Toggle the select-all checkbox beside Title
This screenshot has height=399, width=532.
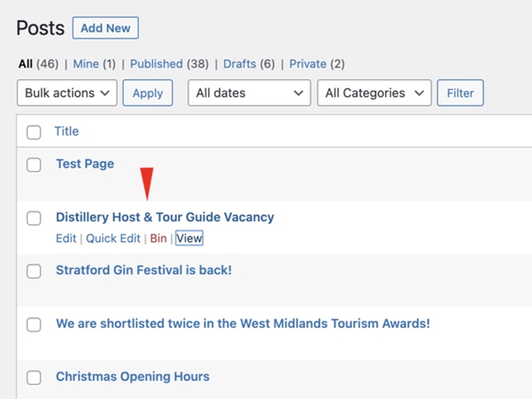[33, 132]
